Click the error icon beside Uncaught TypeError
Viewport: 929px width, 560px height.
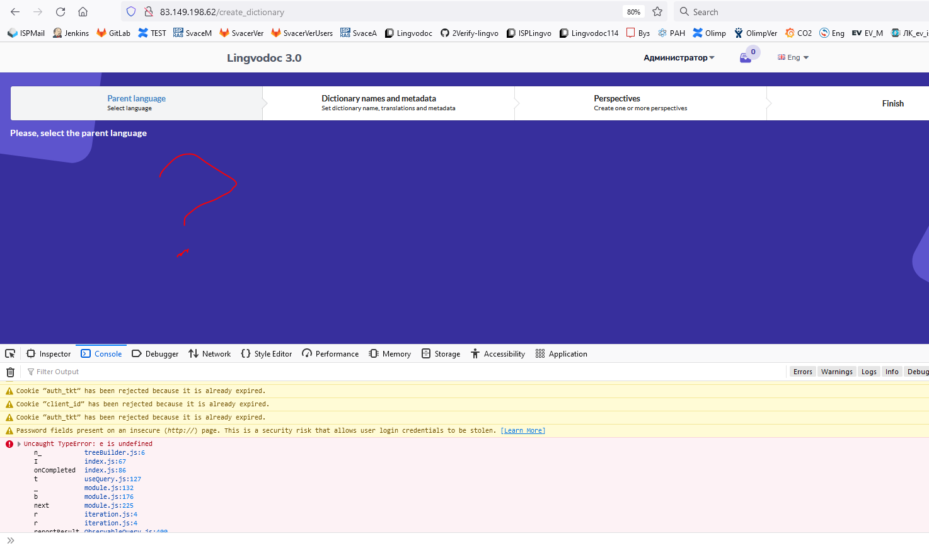click(9, 444)
